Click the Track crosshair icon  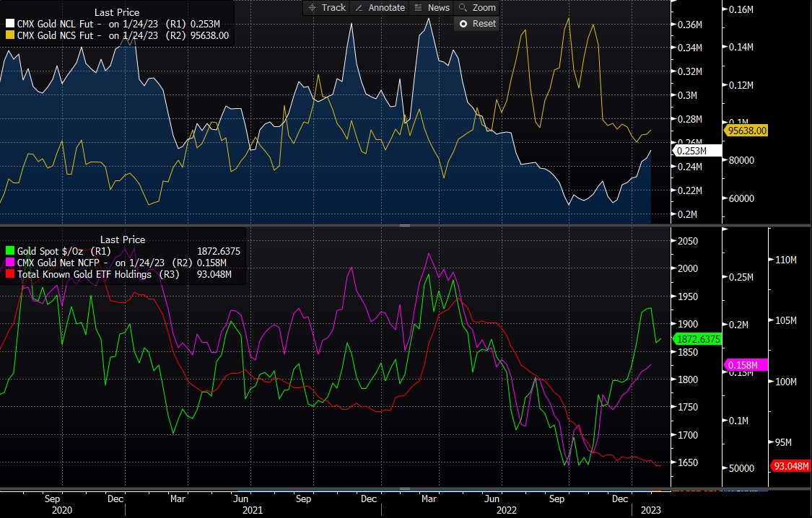click(312, 8)
